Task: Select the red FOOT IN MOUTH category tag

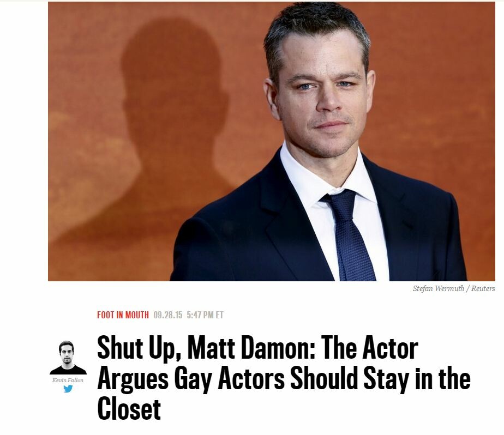Action: tap(123, 315)
